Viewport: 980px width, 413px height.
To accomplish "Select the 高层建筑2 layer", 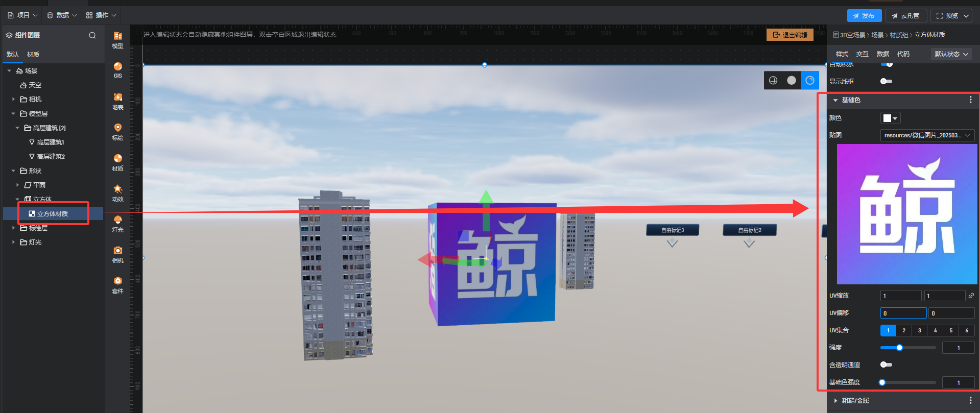I will (46, 156).
